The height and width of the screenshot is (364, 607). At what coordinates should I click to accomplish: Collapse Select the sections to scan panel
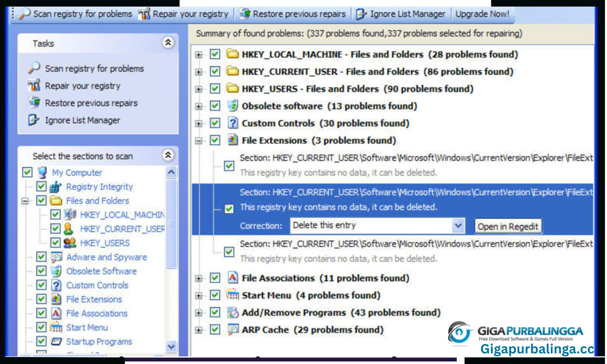pyautogui.click(x=168, y=155)
